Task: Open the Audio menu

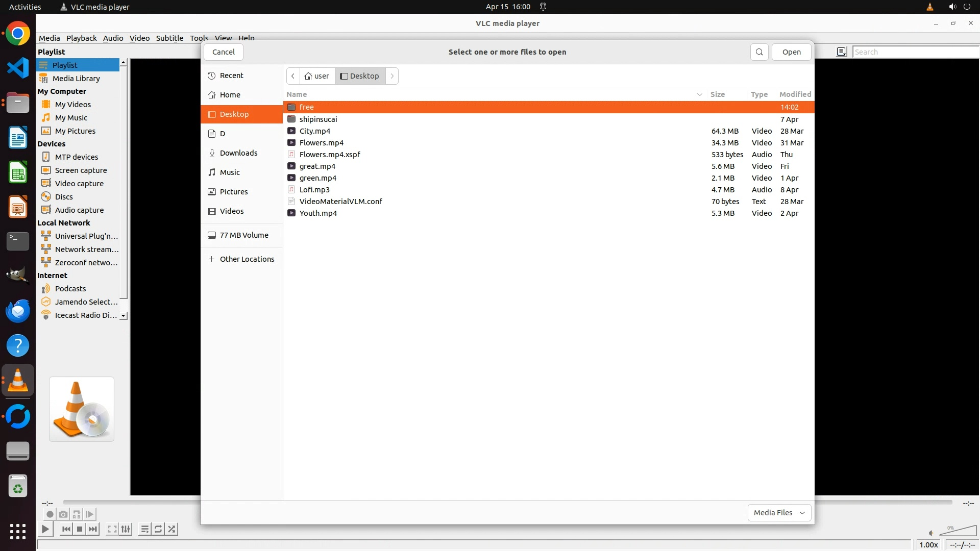Action: tap(113, 38)
